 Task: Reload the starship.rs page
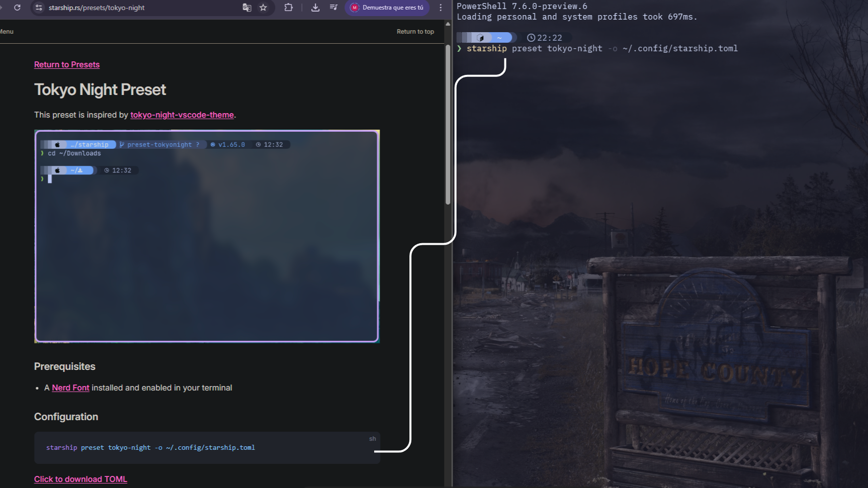coord(17,8)
